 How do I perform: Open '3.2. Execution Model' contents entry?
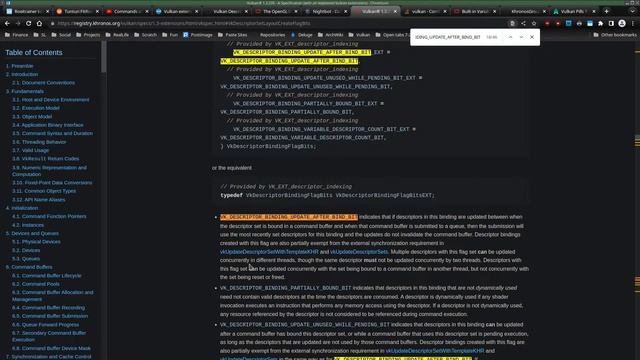(36, 108)
